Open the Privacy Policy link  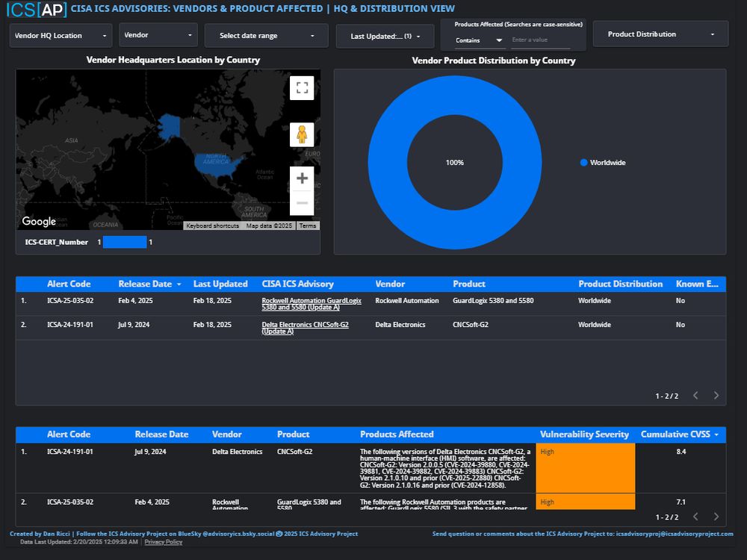tap(164, 542)
